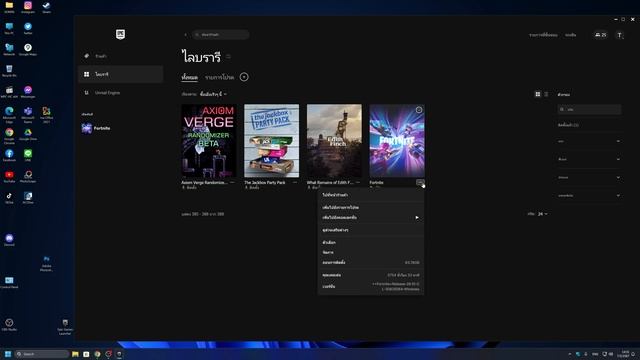640x360 pixels.
Task: Open LINE desktop shortcut
Action: click(x=28, y=155)
